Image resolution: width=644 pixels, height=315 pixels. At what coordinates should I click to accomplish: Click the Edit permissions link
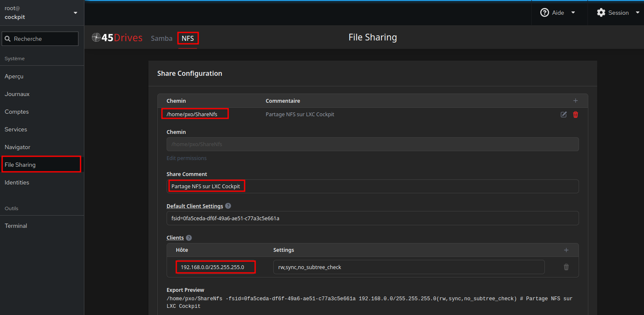(x=186, y=158)
